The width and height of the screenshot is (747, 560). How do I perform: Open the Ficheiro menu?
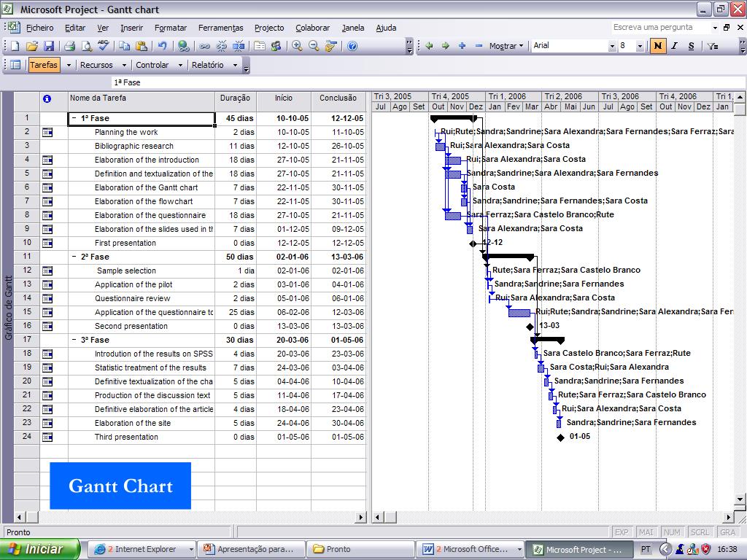(x=40, y=28)
